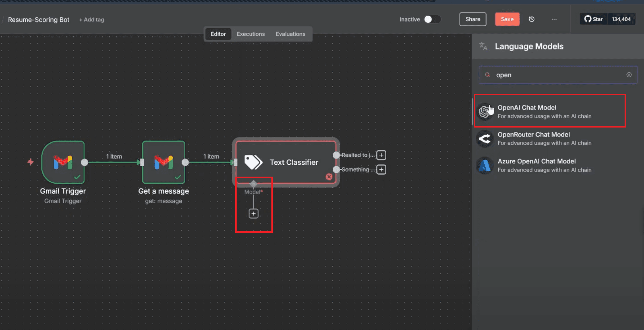This screenshot has height=330, width=644.
Task: Click the Resume-Scoring Bot workflow name
Action: click(39, 20)
